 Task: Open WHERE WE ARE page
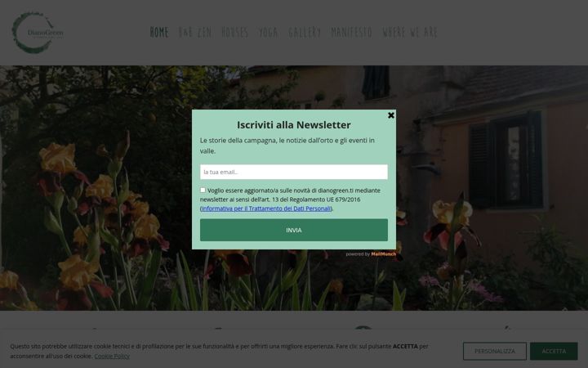click(x=410, y=32)
